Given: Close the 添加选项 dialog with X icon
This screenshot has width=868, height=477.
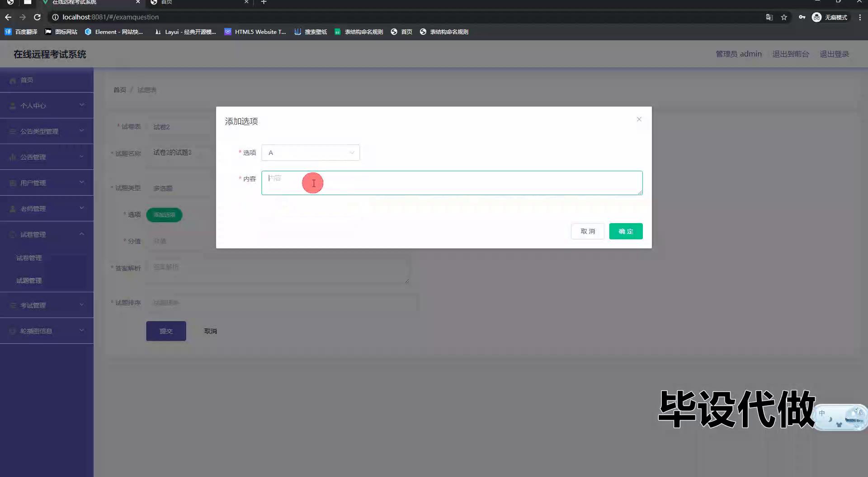Looking at the screenshot, I should point(639,119).
